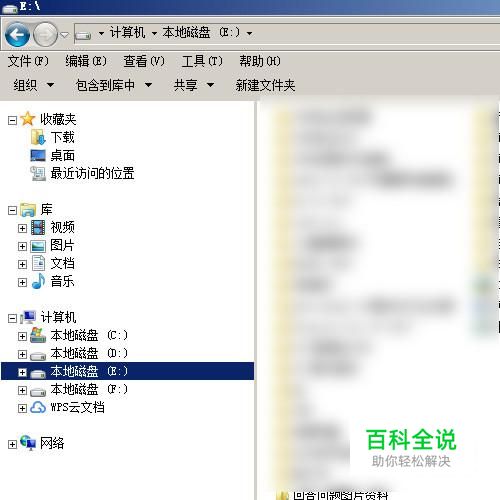The height and width of the screenshot is (500, 500).
Task: Click the Forward navigation arrow button
Action: click(x=46, y=34)
